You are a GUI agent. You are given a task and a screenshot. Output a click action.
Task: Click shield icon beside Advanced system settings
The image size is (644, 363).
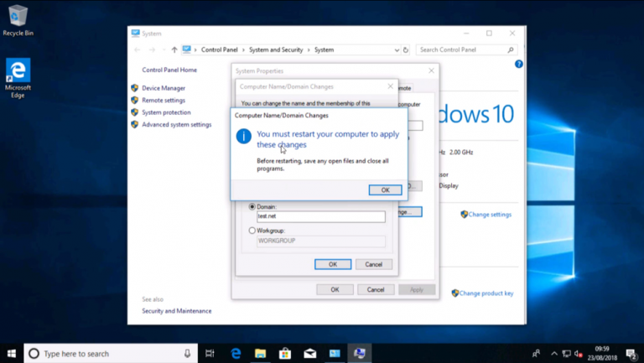(135, 124)
